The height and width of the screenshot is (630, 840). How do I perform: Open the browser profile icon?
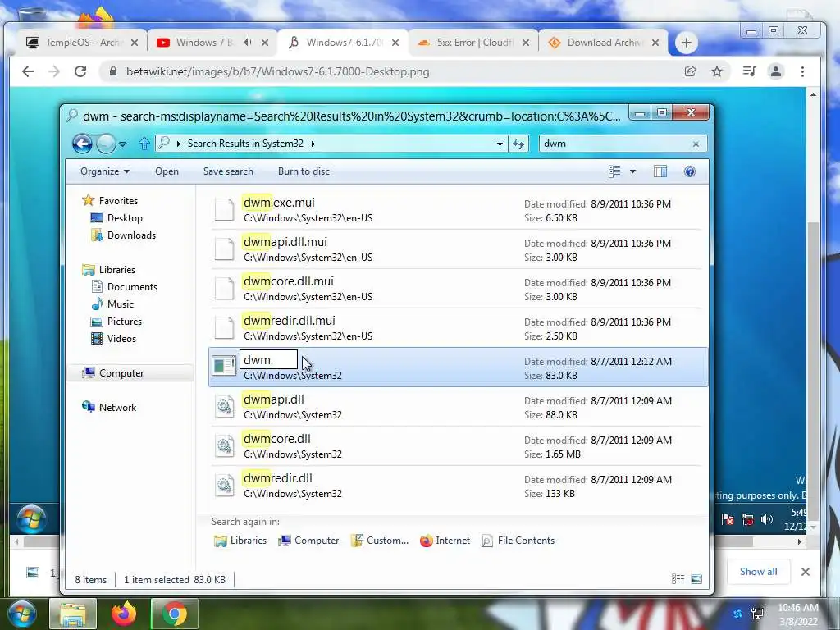tap(776, 71)
